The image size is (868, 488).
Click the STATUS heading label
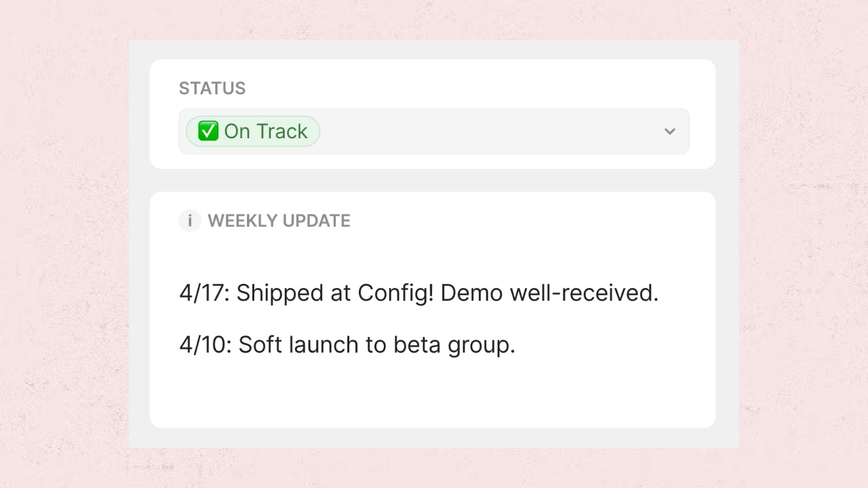(212, 88)
